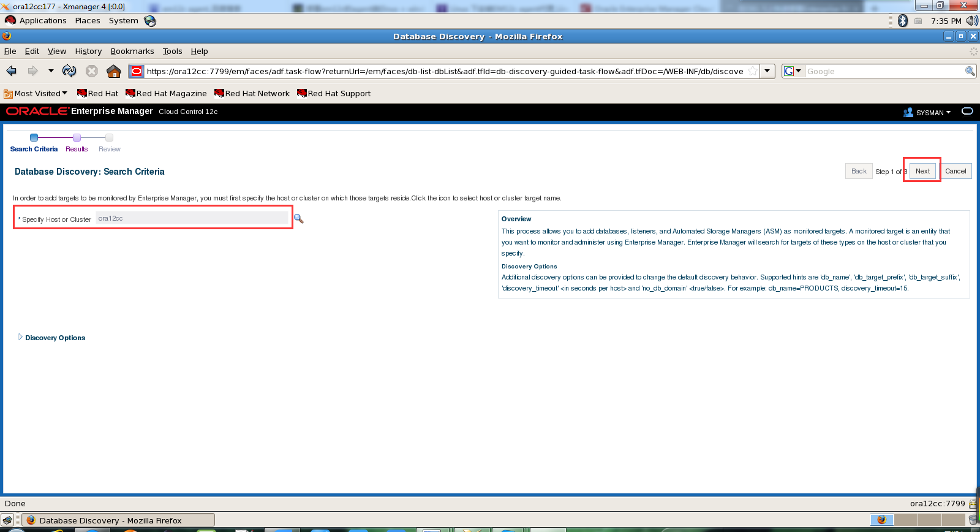
Task: Select the Review train step
Action: click(110, 143)
